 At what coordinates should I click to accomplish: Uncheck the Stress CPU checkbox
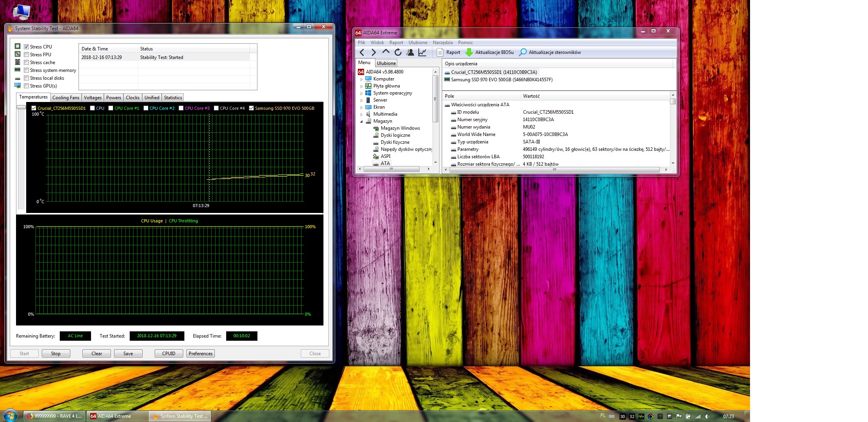pyautogui.click(x=27, y=47)
